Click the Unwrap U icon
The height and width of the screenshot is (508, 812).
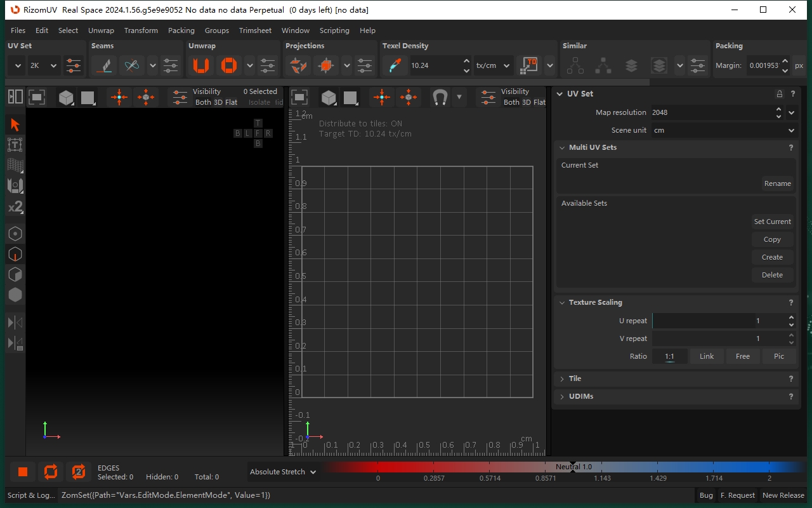tap(201, 65)
